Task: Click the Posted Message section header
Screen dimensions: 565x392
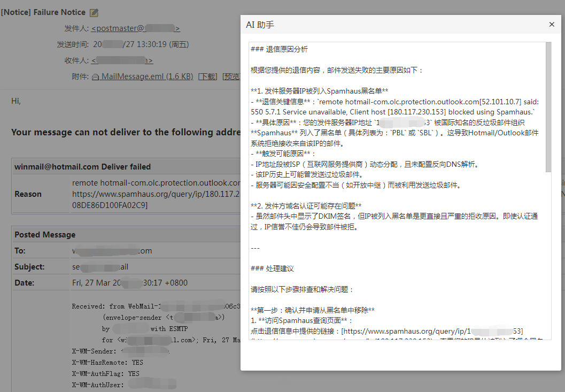Action: click(45, 235)
